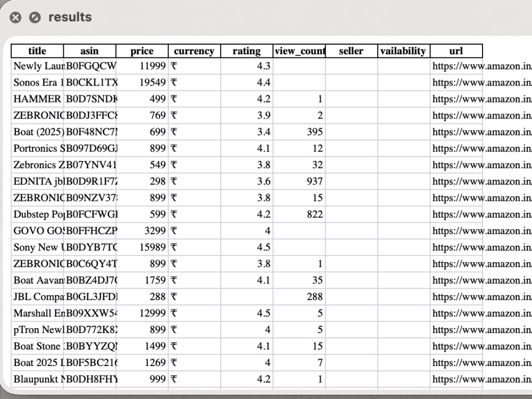Screen dimensions: 532x399
Task: Click the price cell 769
Action: pyautogui.click(x=142, y=115)
